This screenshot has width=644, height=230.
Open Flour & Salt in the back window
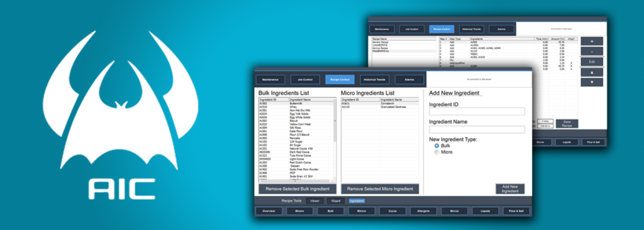click(x=593, y=142)
